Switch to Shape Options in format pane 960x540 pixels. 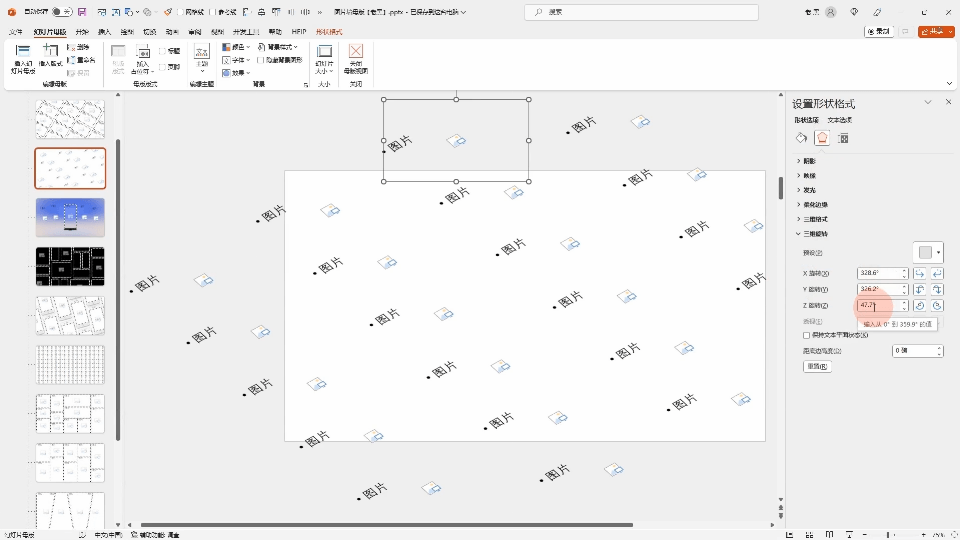(x=806, y=120)
